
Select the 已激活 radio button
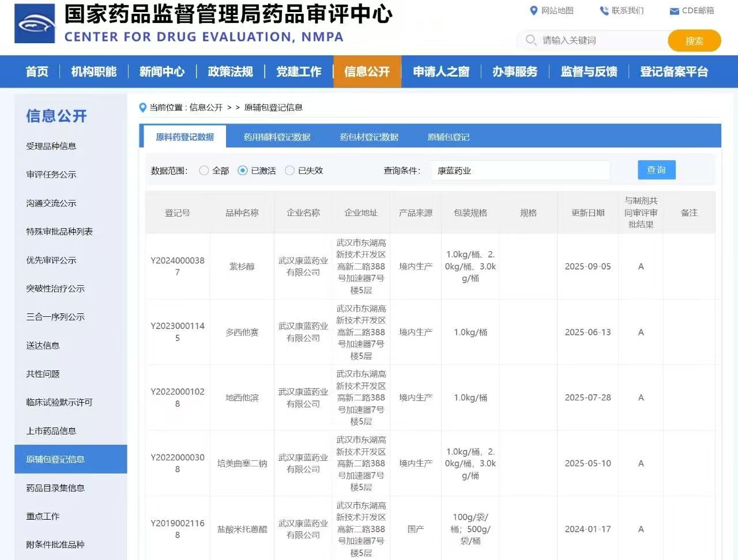pyautogui.click(x=243, y=171)
